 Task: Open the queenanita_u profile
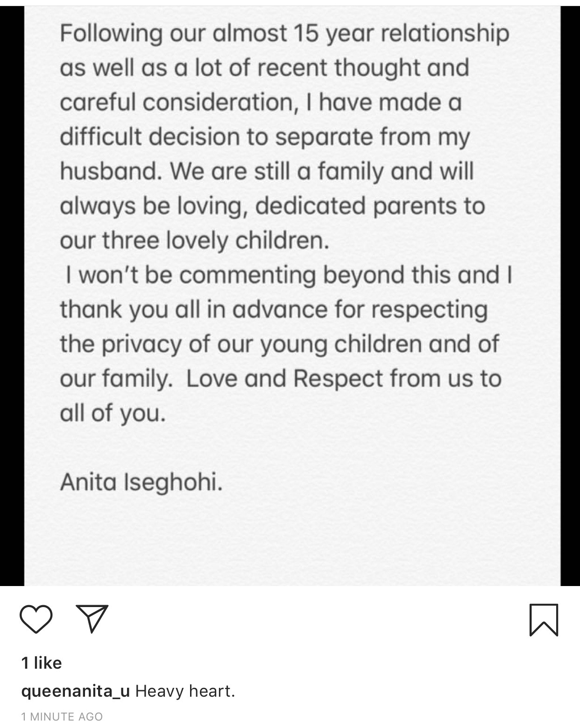pyautogui.click(x=75, y=691)
